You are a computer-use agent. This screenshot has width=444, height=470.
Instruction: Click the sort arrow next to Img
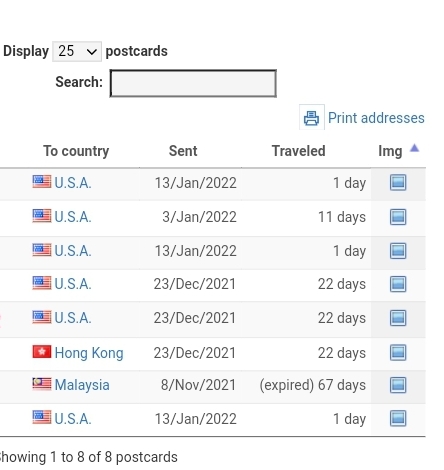[x=414, y=148]
